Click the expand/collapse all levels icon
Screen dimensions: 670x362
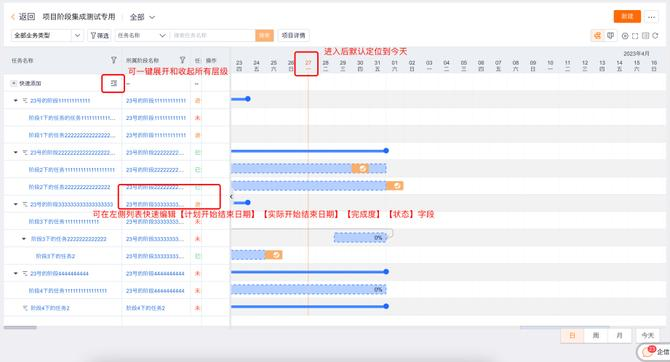coord(113,83)
